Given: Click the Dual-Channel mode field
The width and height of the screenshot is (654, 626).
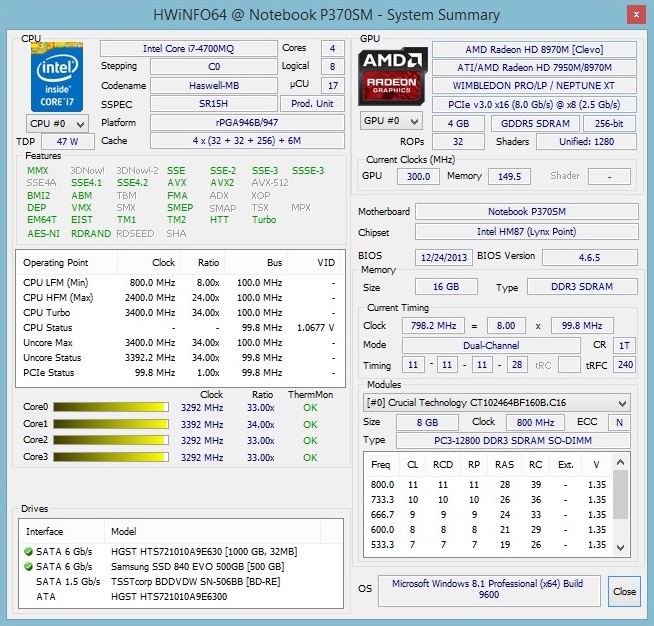Looking at the screenshot, I should coord(491,345).
